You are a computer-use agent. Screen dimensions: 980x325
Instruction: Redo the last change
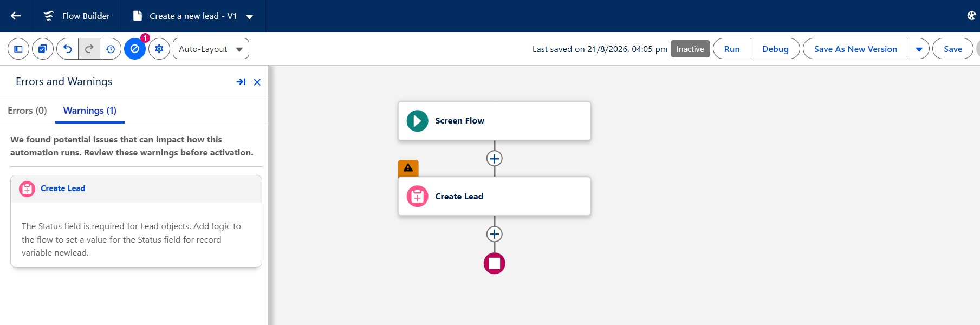89,49
